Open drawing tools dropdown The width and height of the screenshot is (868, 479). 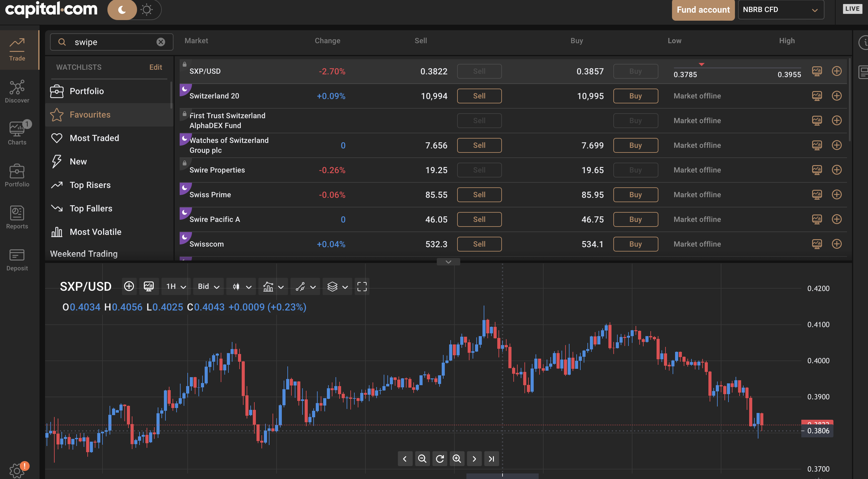click(305, 286)
